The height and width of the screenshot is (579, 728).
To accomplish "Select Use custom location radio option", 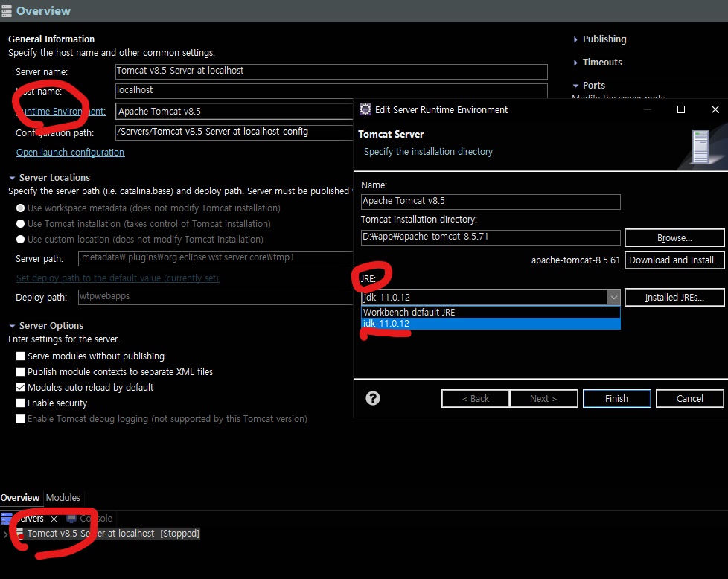I will point(20,240).
